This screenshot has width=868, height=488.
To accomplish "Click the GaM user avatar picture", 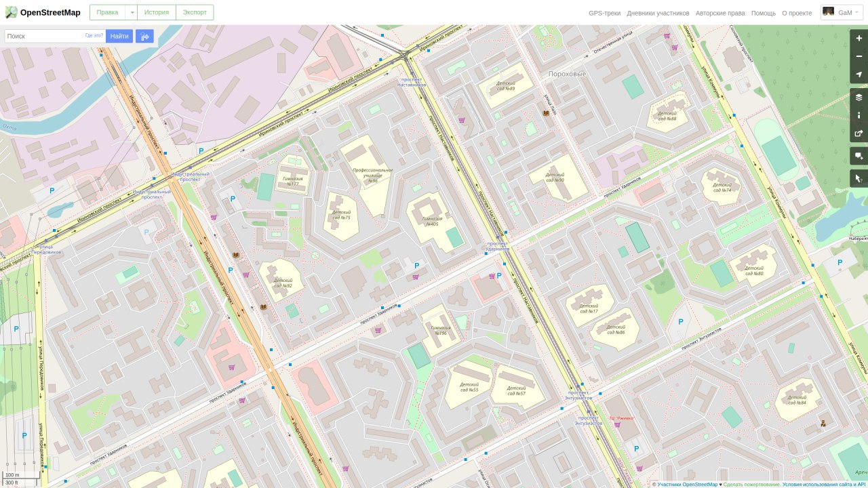I will pyautogui.click(x=828, y=12).
